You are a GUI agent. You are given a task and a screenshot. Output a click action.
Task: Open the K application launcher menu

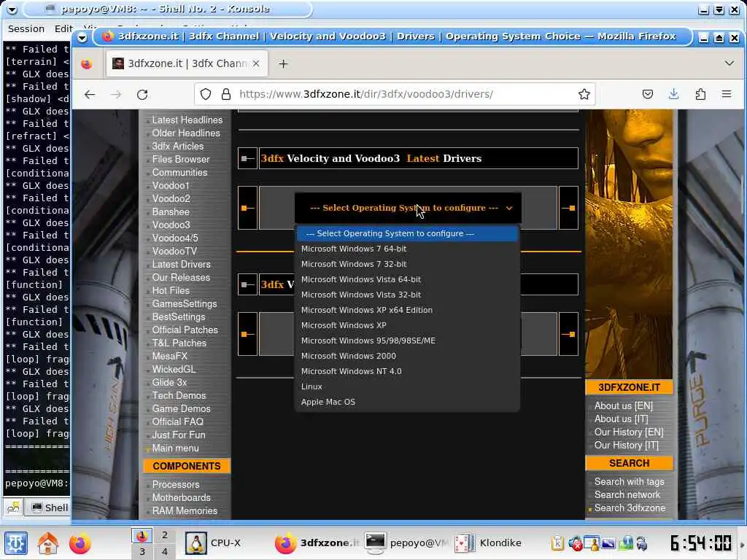pyautogui.click(x=16, y=542)
